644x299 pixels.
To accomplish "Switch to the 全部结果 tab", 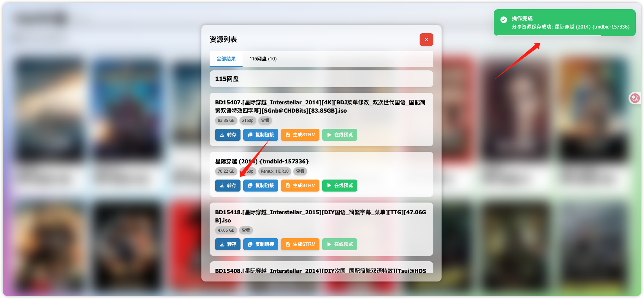I will (226, 59).
